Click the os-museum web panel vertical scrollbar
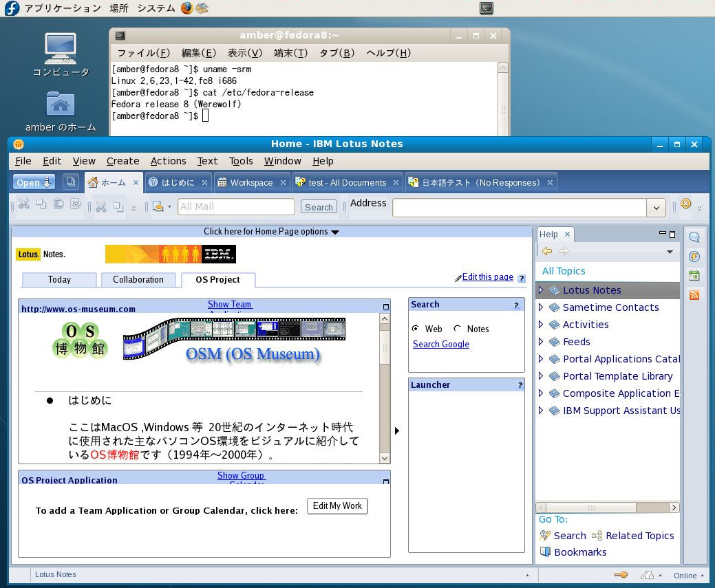The image size is (715, 588). coord(385,389)
